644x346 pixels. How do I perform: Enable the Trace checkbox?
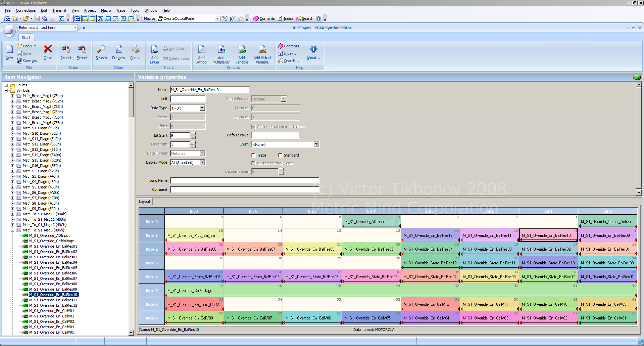click(x=254, y=155)
